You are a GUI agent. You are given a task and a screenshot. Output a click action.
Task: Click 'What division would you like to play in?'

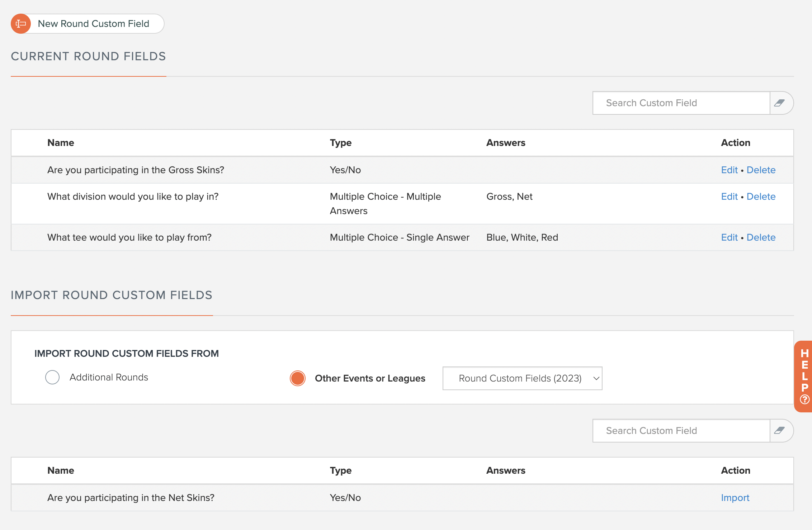[133, 197]
